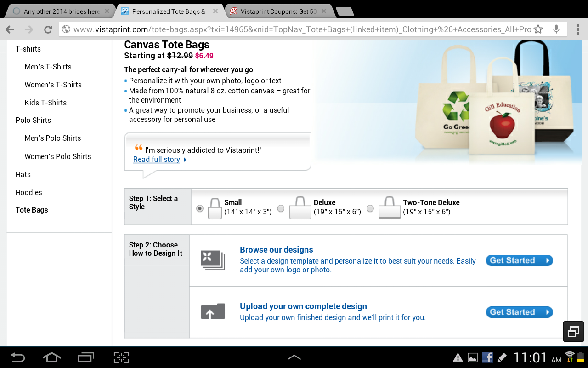588x368 pixels.
Task: Open Women's T-Shirts in sidebar
Action: point(53,85)
